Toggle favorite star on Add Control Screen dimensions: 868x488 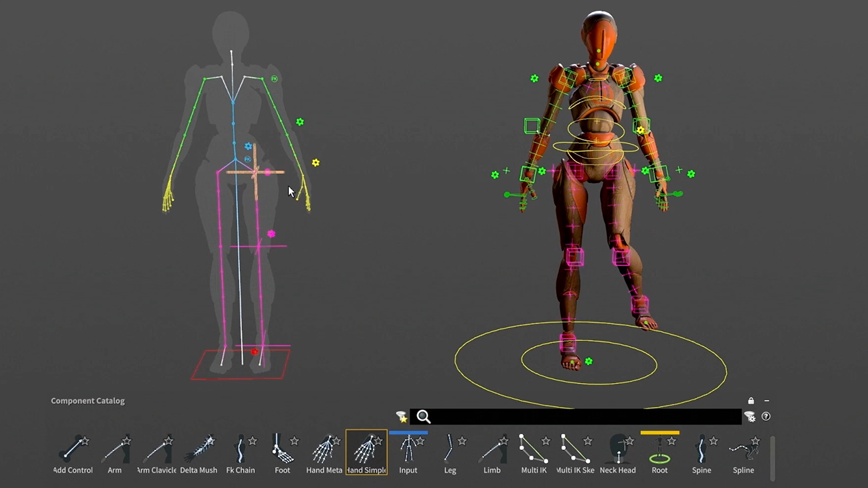[x=85, y=441]
